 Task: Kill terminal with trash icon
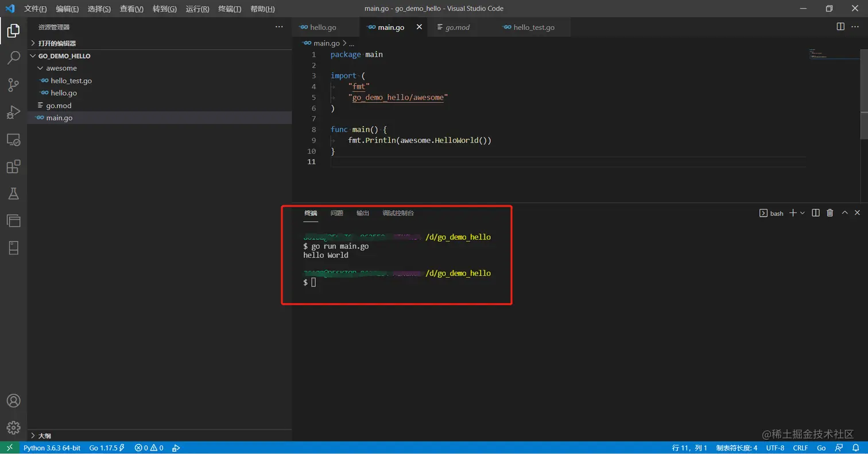(830, 213)
